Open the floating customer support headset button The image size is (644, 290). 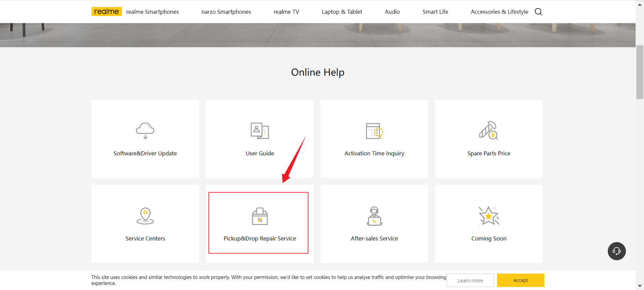(616, 251)
